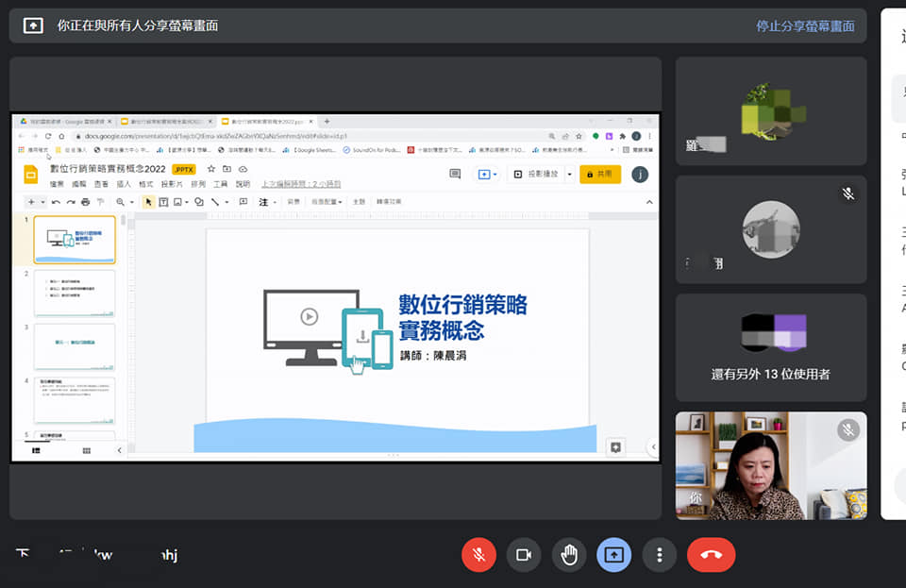Open the 格式 menu in Slides

[x=146, y=184]
